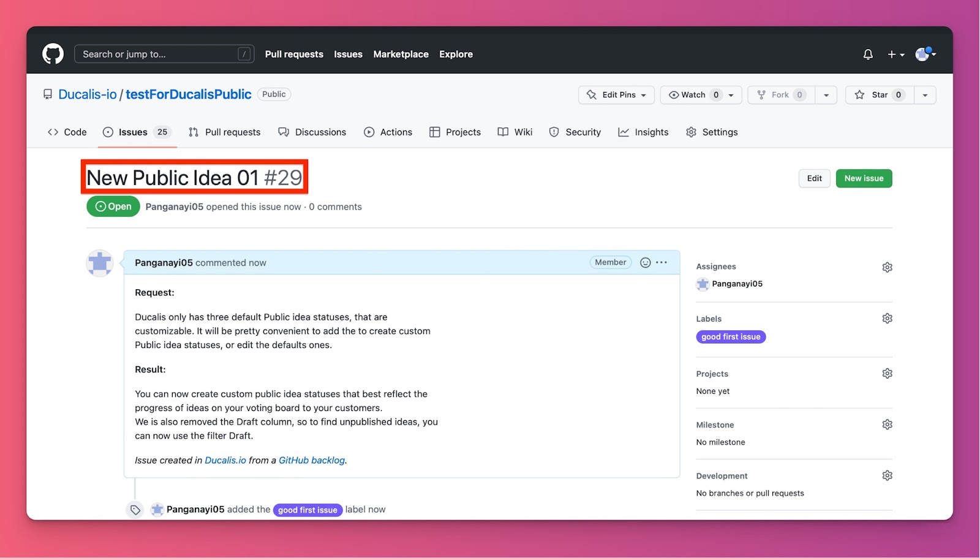
Task: Click the good first issue label in sidebar
Action: click(x=731, y=337)
